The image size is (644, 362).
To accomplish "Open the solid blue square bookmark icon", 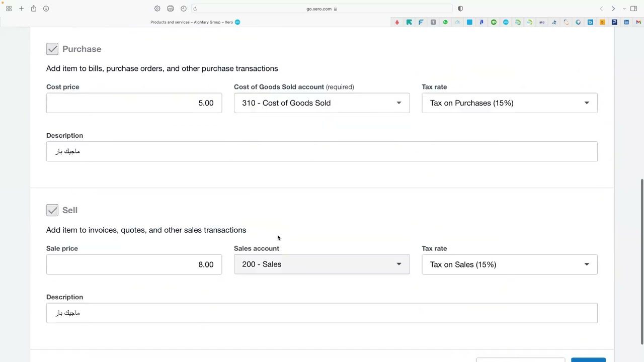I will (x=469, y=22).
